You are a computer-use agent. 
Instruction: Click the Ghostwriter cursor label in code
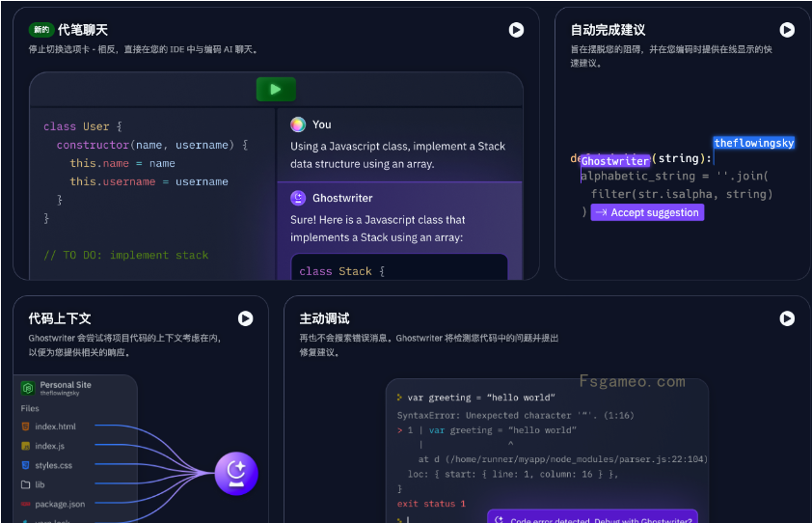pyautogui.click(x=615, y=161)
